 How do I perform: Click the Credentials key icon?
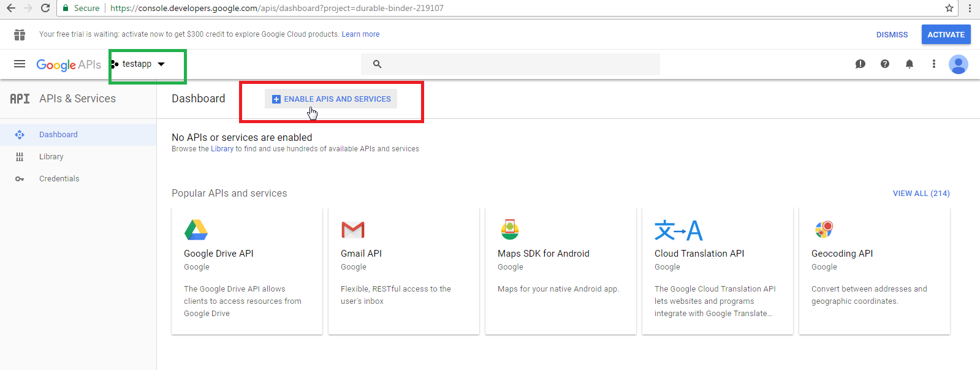tap(20, 179)
